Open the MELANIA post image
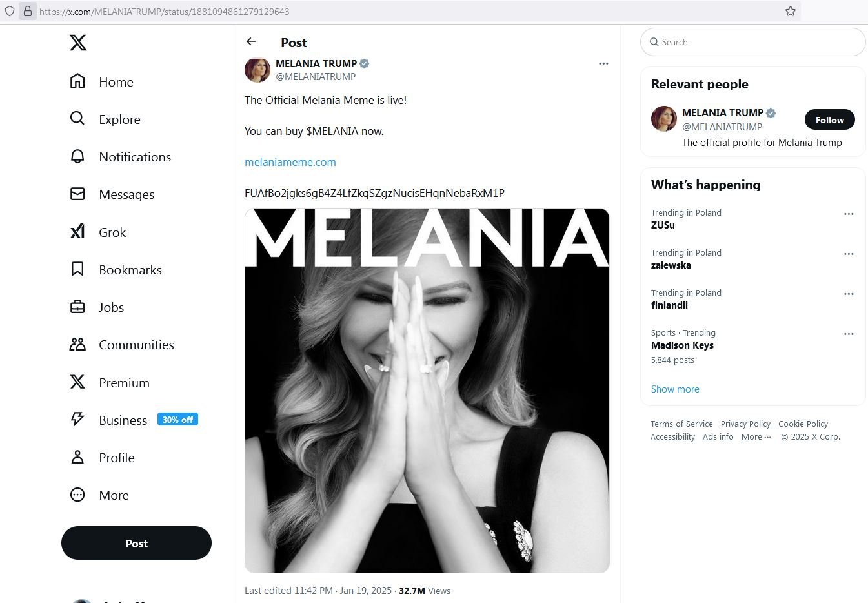868x603 pixels. coord(427,390)
